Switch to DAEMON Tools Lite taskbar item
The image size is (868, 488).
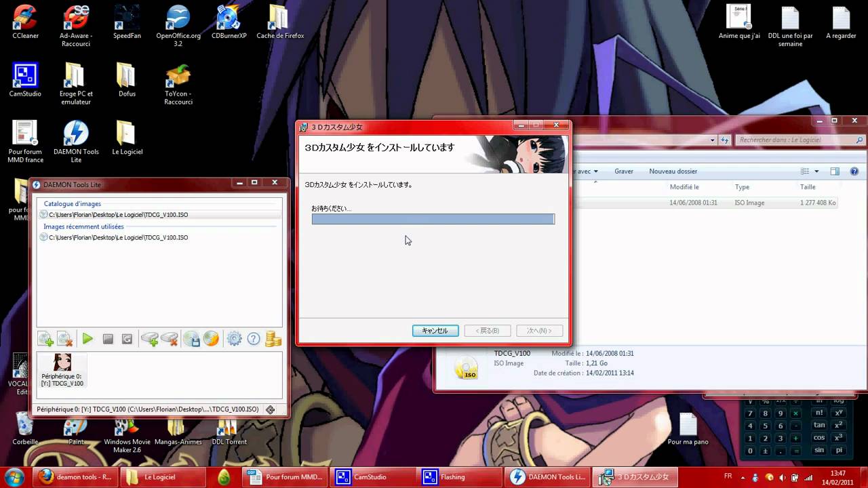click(x=549, y=477)
